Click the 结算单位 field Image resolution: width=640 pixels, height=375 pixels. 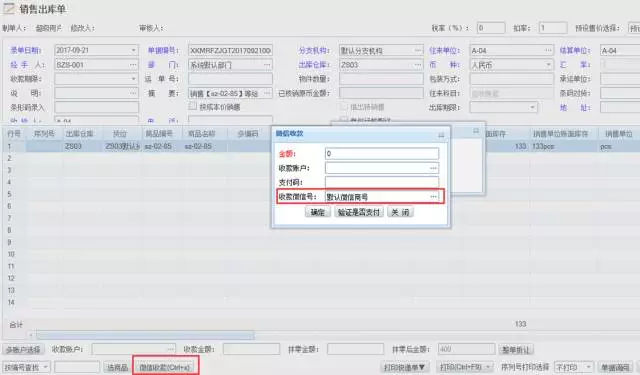pos(620,50)
